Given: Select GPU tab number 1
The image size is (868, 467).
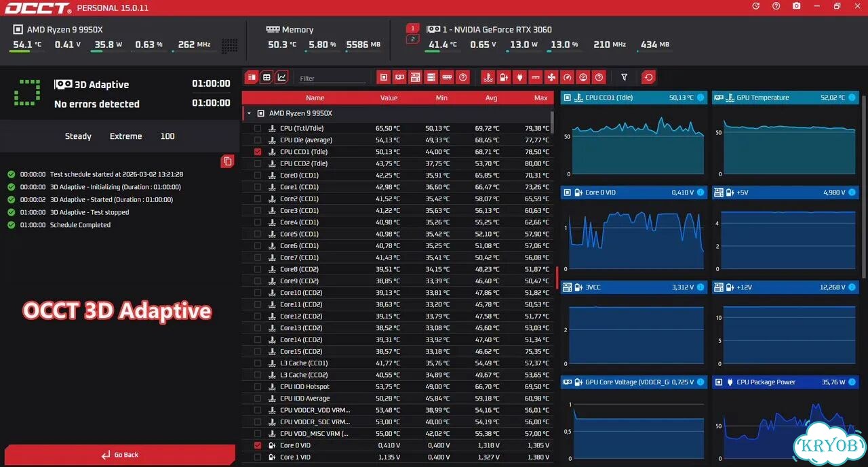Looking at the screenshot, I should [412, 28].
